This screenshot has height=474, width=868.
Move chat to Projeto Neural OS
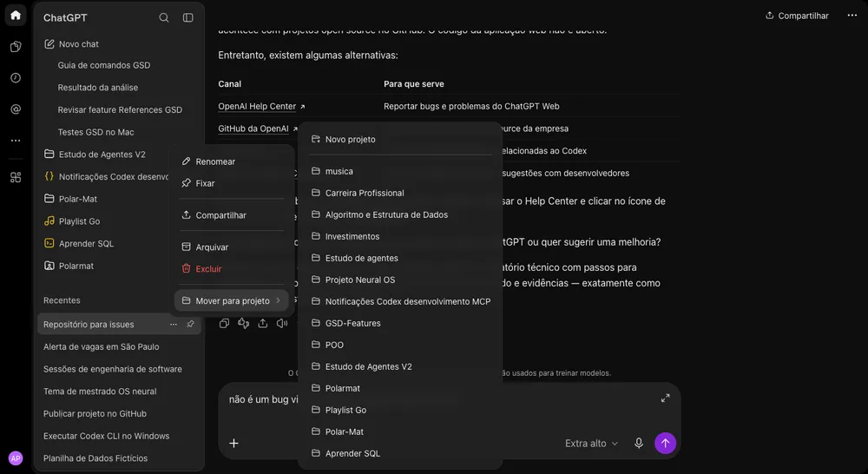coord(399,280)
